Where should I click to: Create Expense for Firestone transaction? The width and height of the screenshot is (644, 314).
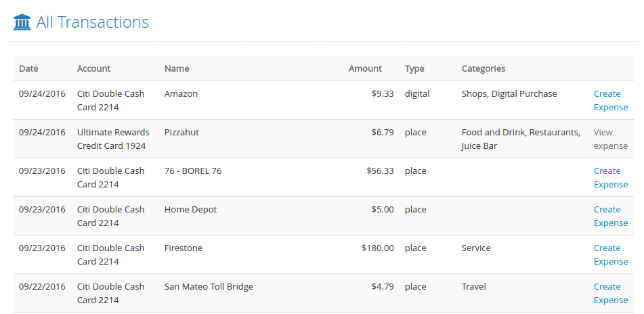click(611, 255)
